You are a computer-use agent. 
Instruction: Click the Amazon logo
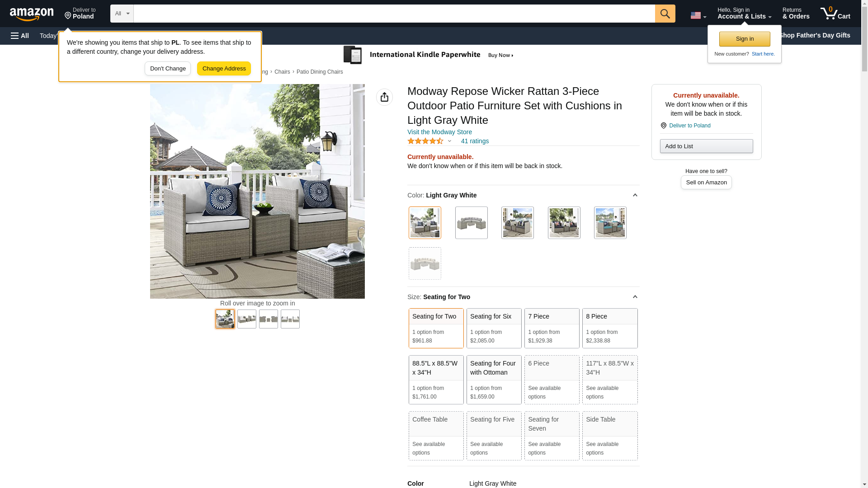[32, 14]
